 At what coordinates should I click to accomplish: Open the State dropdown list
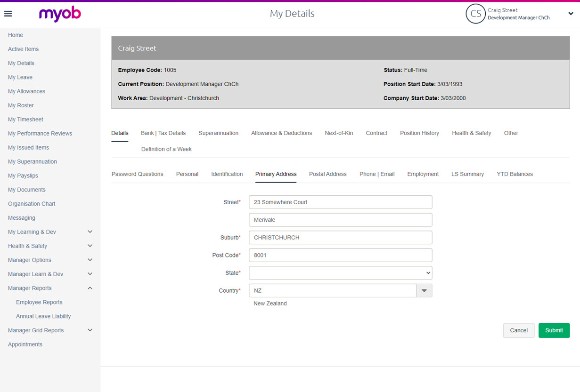pos(340,273)
